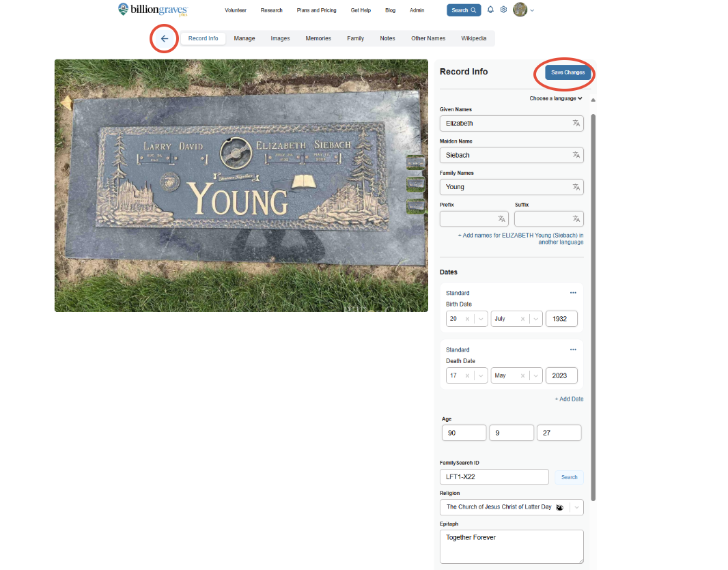Screen dimensions: 728x570
Task: Open the Notes tab
Action: [387, 38]
